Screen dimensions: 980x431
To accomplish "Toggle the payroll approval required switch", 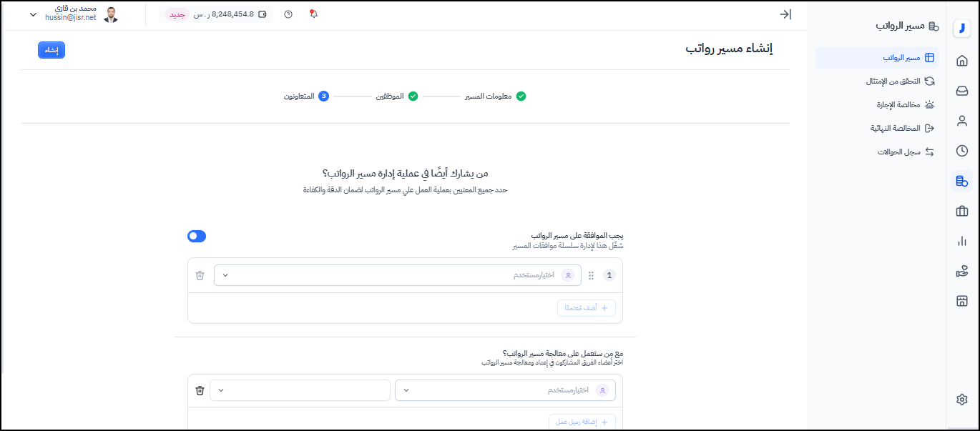I will click(x=197, y=236).
